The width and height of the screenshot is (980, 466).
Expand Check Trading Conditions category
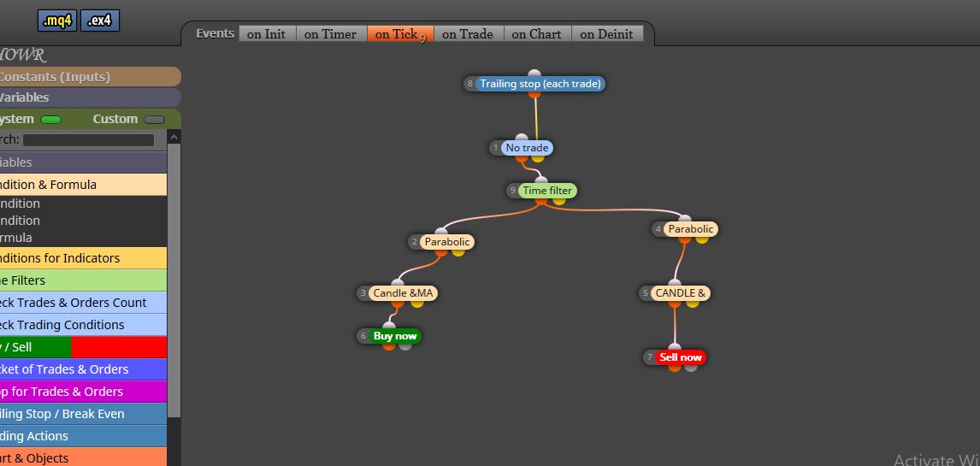point(83,325)
